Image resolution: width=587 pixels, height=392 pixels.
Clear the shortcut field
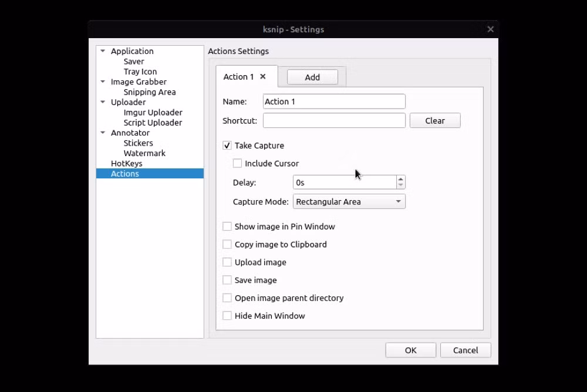pos(435,120)
